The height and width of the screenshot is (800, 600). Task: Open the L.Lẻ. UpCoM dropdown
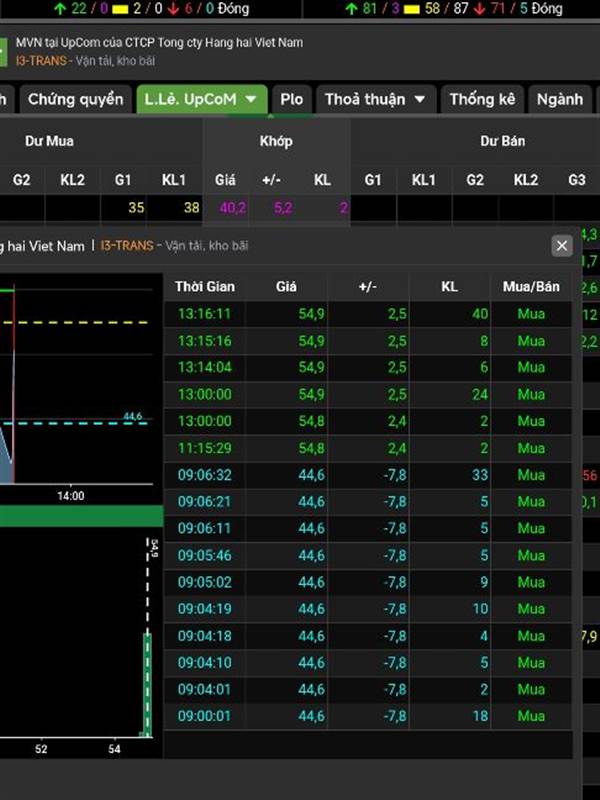click(203, 99)
